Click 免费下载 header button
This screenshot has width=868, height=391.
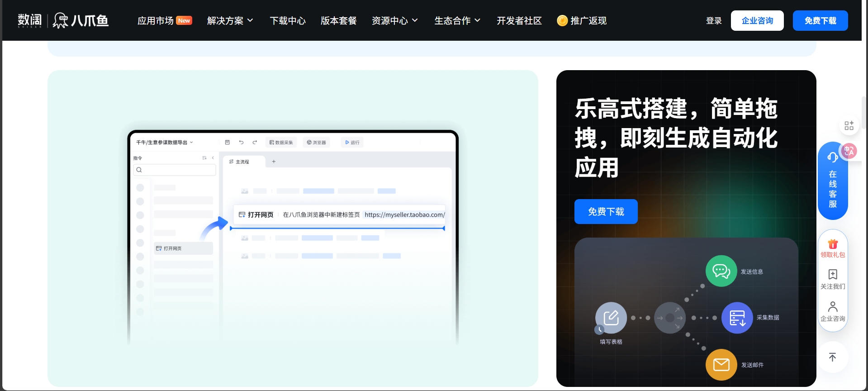click(820, 21)
